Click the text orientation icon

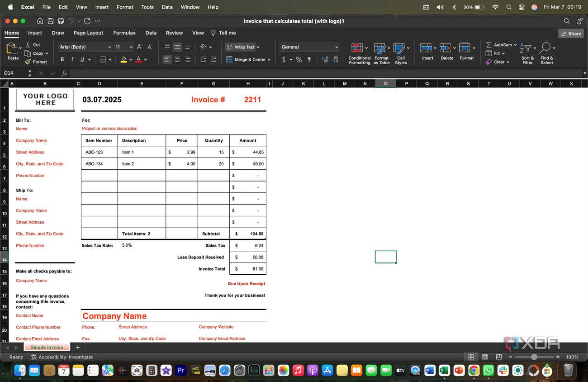[x=204, y=47]
